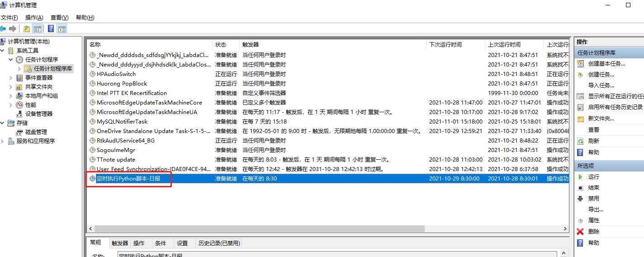644x257 pixels.
Task: Open 本地用户和组 in the tree
Action: click(x=42, y=96)
